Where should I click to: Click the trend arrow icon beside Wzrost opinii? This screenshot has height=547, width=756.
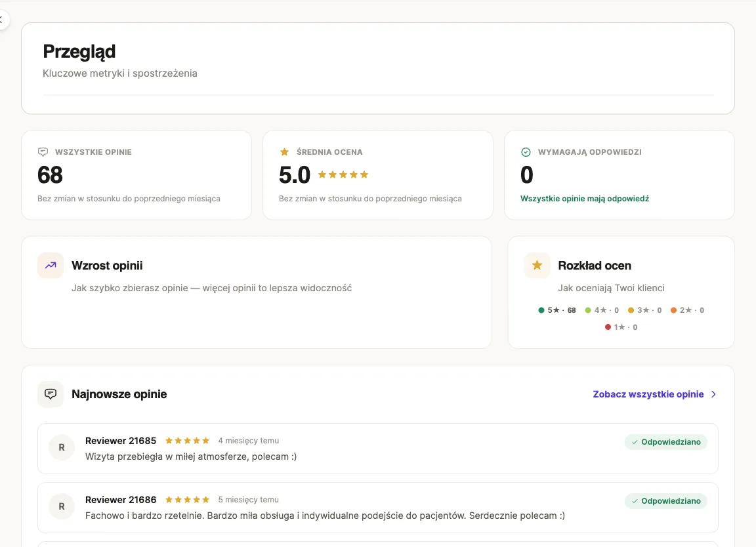[x=51, y=265]
